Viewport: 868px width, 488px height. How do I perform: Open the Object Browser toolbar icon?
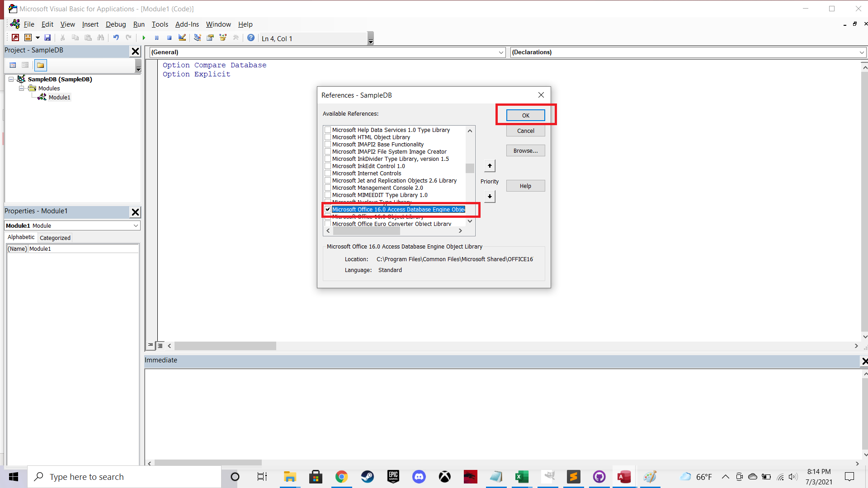pyautogui.click(x=223, y=38)
